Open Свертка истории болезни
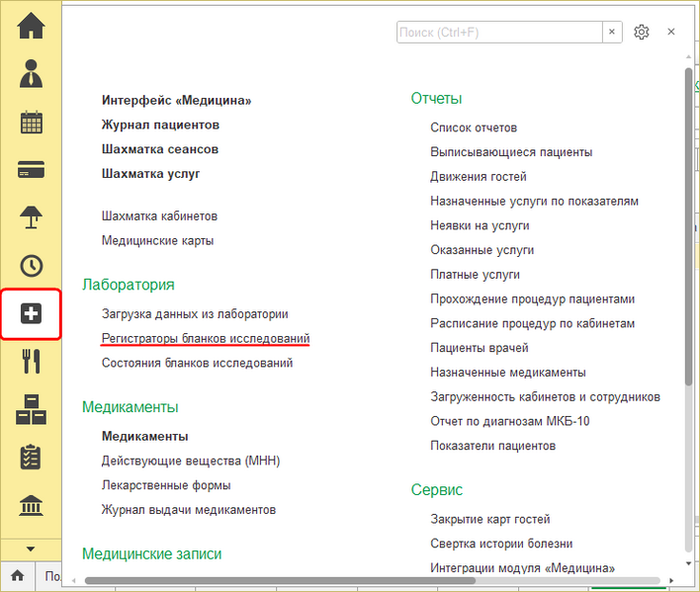Image resolution: width=700 pixels, height=592 pixels. pyautogui.click(x=501, y=544)
